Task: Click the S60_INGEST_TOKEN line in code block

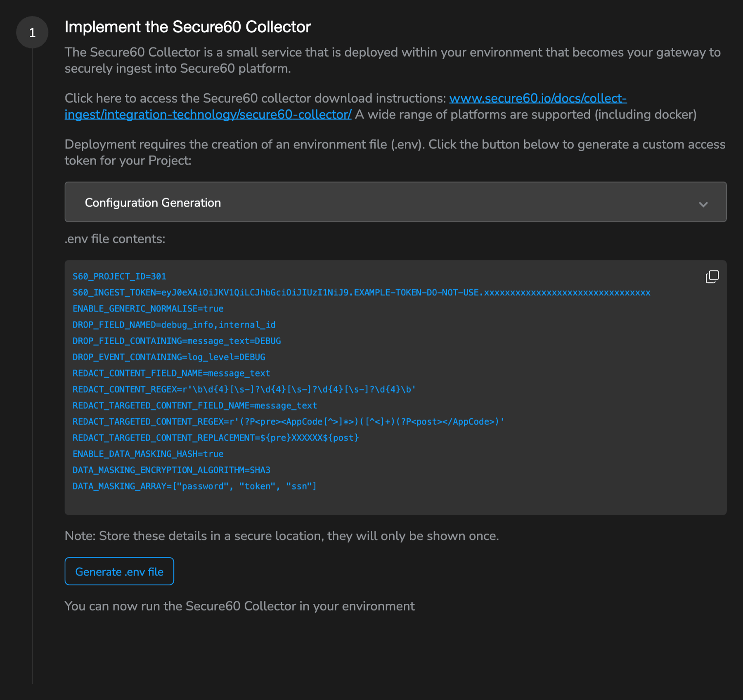Action: coord(362,293)
